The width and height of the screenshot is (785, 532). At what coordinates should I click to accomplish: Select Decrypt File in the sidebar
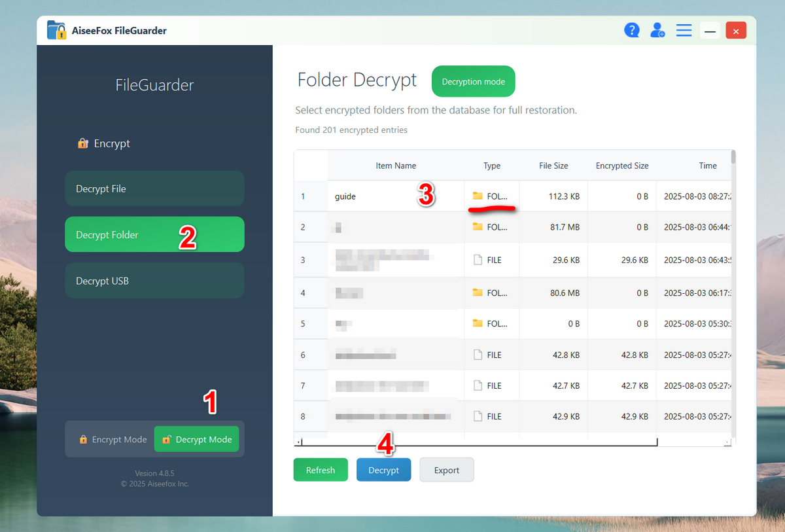[154, 188]
